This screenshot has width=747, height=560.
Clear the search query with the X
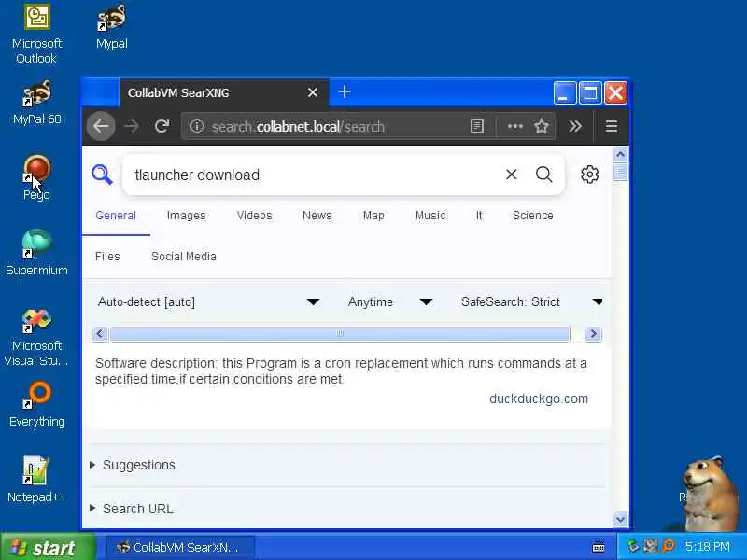click(x=511, y=175)
